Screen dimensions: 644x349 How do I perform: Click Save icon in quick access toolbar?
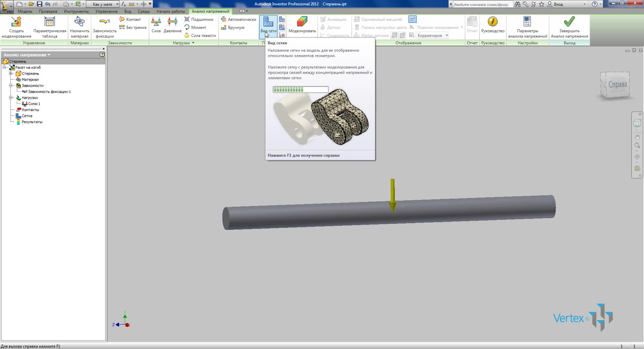pyautogui.click(x=39, y=4)
